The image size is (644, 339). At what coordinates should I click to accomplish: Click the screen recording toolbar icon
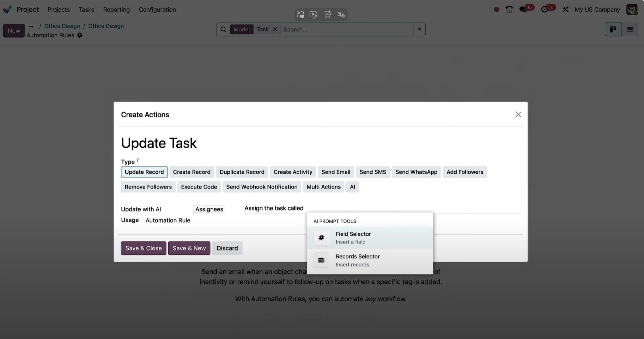coord(314,14)
